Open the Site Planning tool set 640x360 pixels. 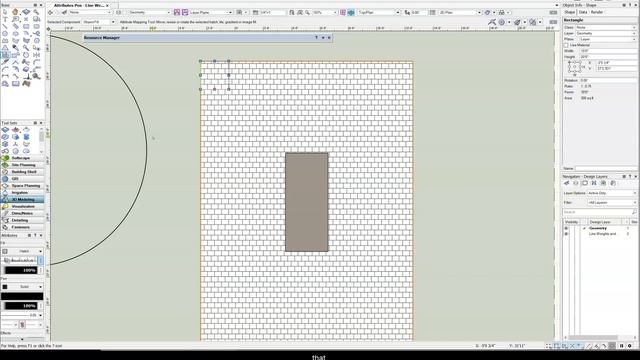tap(22, 165)
